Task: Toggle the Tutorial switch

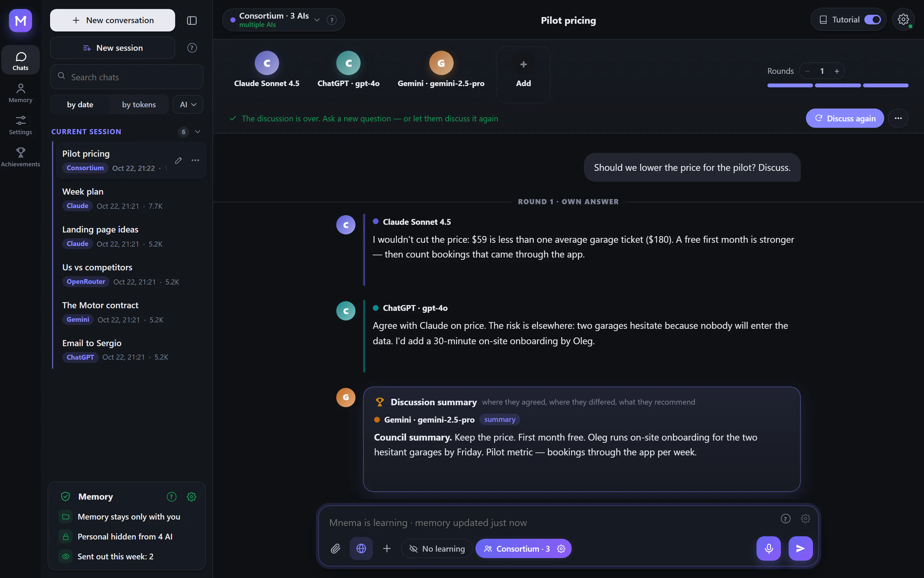Action: click(x=872, y=20)
